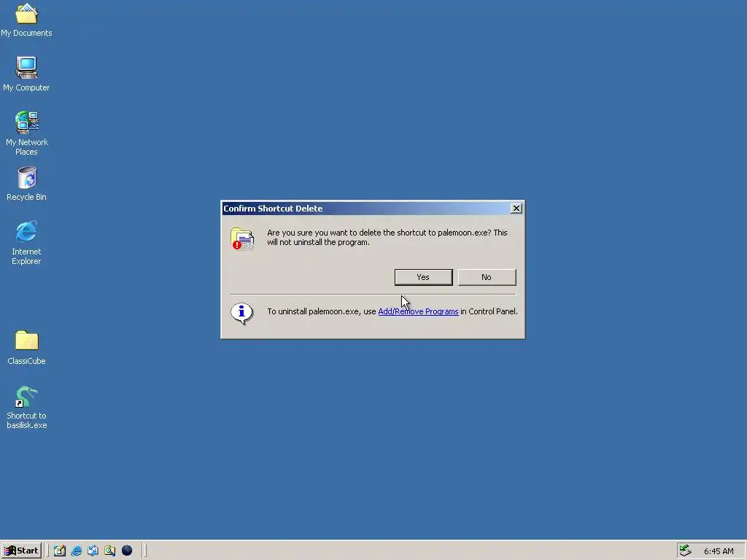Launch Pale Moon dark globe quick launch icon
The width and height of the screenshot is (747, 560).
(x=127, y=551)
